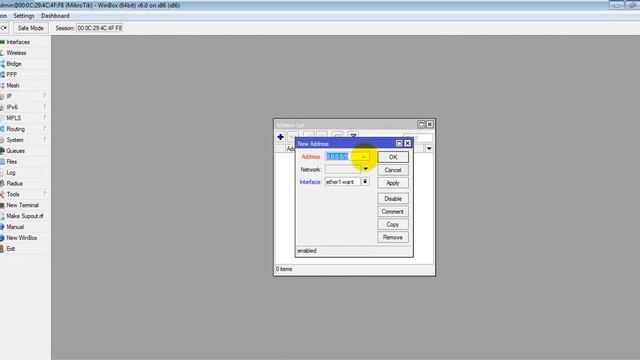Expand the Tools submenu
The width and height of the screenshot is (640, 360).
coord(24,194)
